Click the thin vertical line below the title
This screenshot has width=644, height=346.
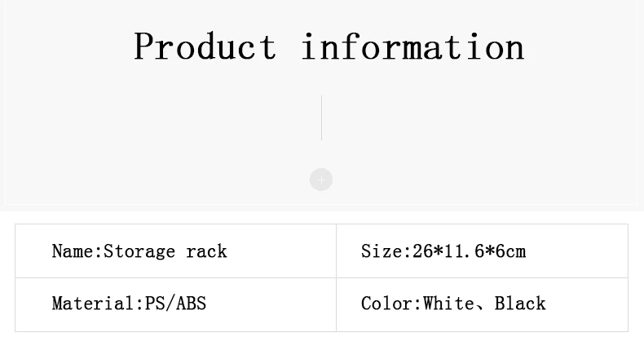tap(321, 118)
